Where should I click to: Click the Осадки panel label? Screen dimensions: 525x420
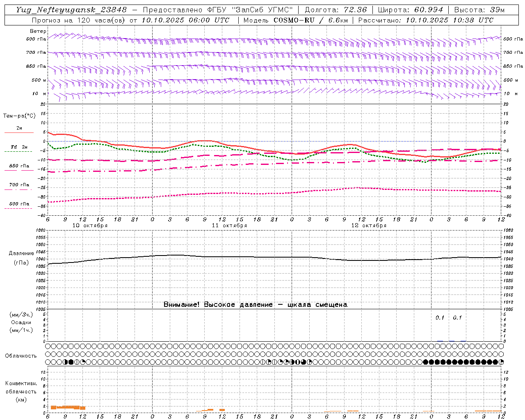point(21,322)
